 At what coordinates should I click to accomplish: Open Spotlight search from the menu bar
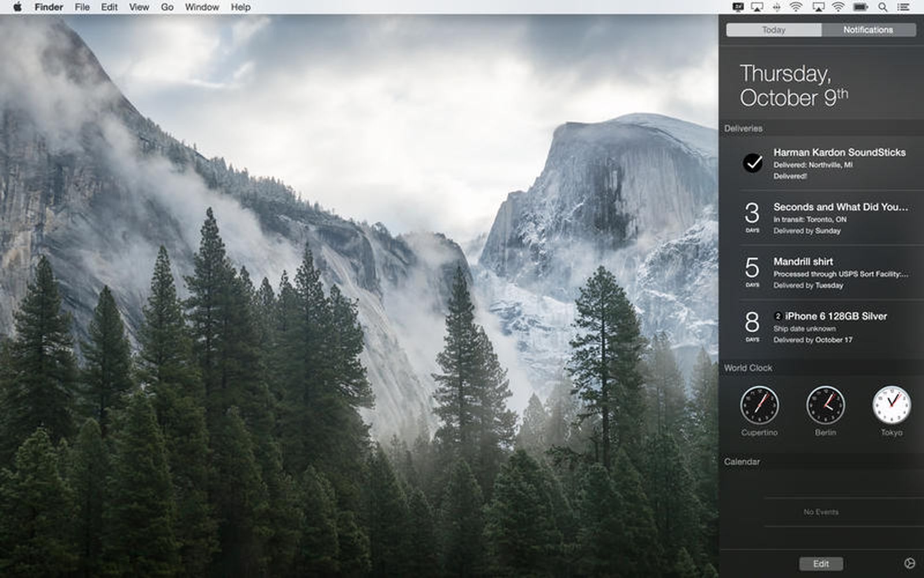(x=883, y=7)
